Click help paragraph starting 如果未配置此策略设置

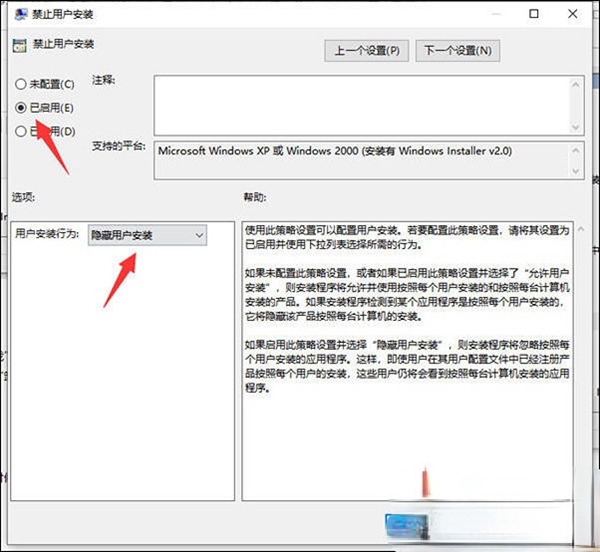[407, 295]
